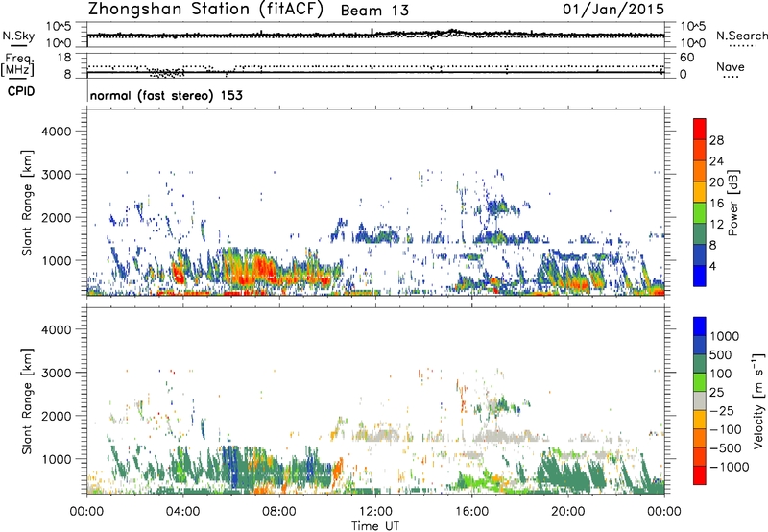Screen dimensions: 768x532
Task: Click the "4" label on Power colorbar
Action: pos(713,266)
